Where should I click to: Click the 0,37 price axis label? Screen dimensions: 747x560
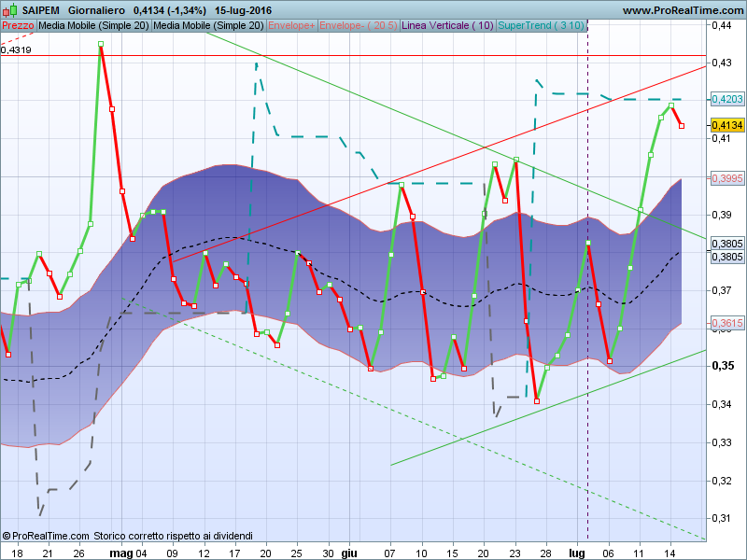pyautogui.click(x=721, y=290)
